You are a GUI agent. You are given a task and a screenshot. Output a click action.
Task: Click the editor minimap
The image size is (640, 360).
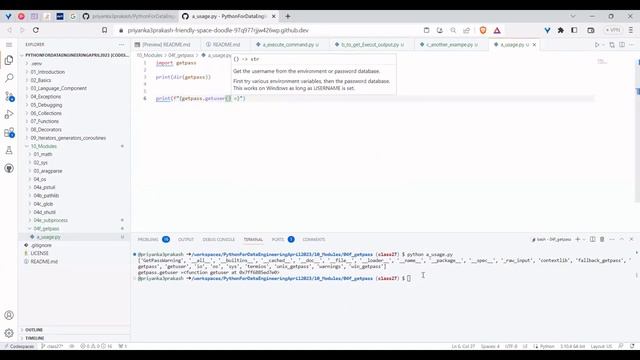pos(602,62)
